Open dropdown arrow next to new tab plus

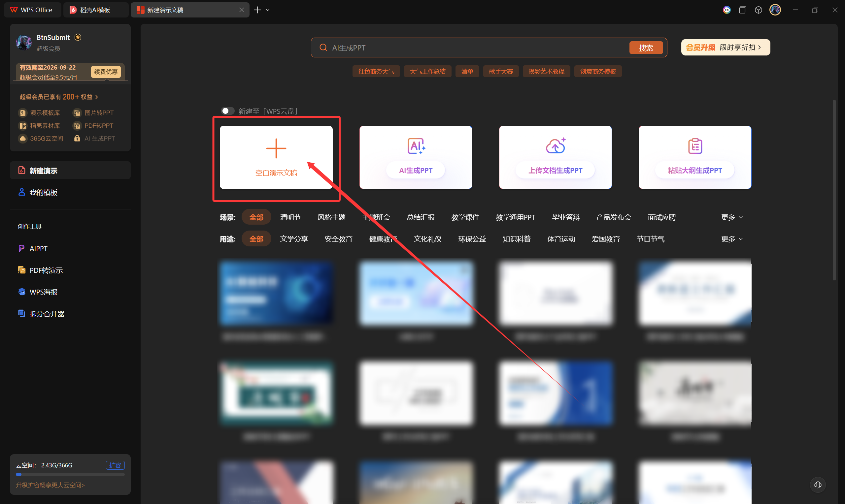[268, 10]
